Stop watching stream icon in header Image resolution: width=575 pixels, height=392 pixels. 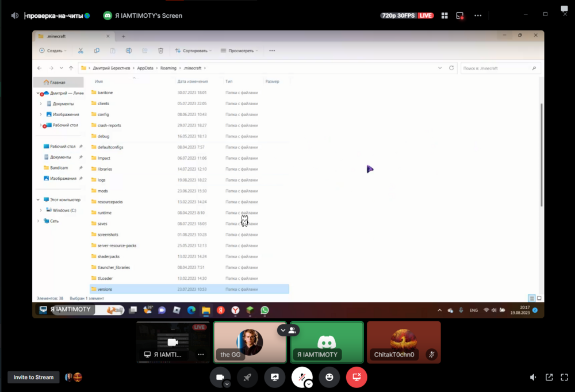point(460,16)
